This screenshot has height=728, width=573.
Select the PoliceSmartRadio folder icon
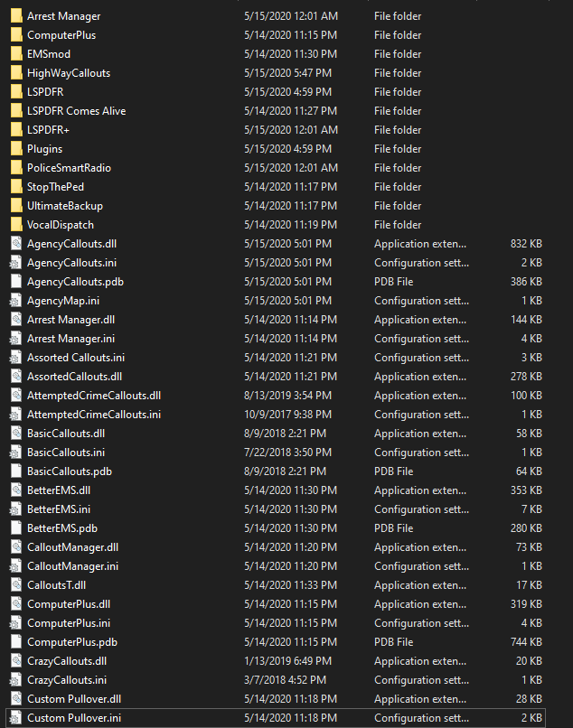click(x=16, y=168)
